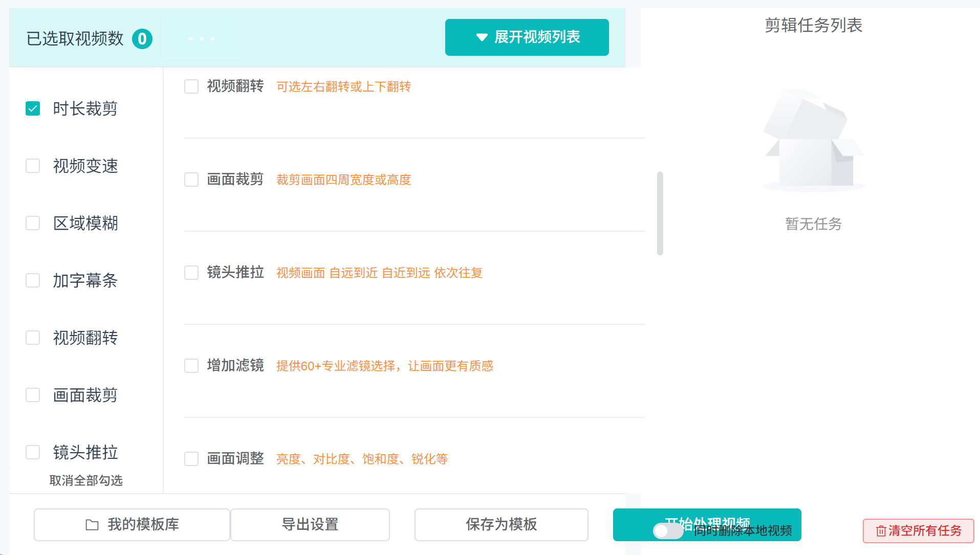Uncheck the 时长裁剪 checkbox in sidebar
This screenshot has width=980, height=555.
tap(33, 108)
